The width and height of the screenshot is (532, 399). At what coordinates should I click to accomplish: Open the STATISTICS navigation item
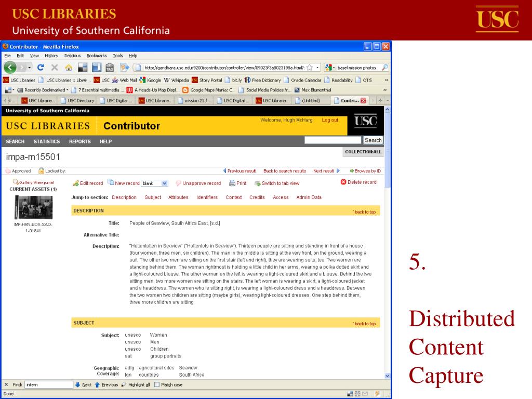tap(47, 141)
